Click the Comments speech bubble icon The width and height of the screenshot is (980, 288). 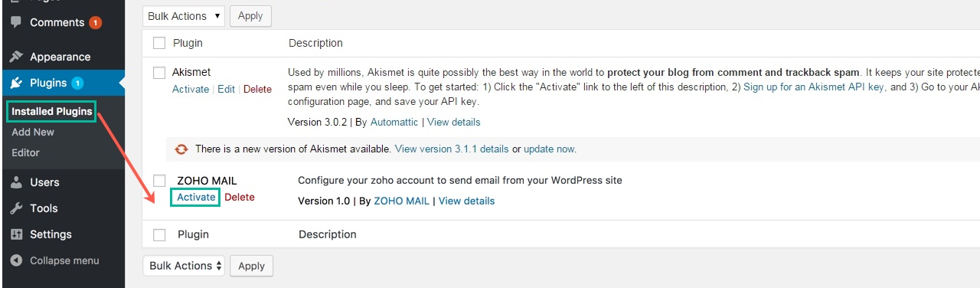pos(16,22)
